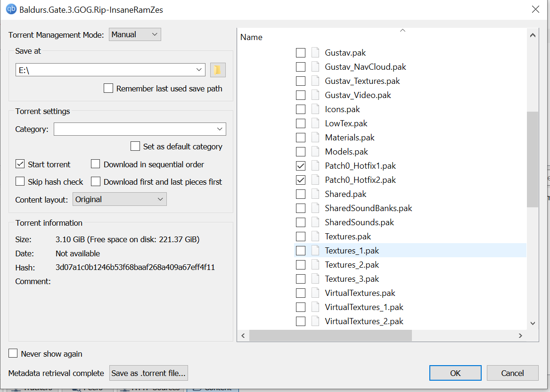The height and width of the screenshot is (392, 550).
Task: Enable Download in sequential order
Action: (95, 164)
